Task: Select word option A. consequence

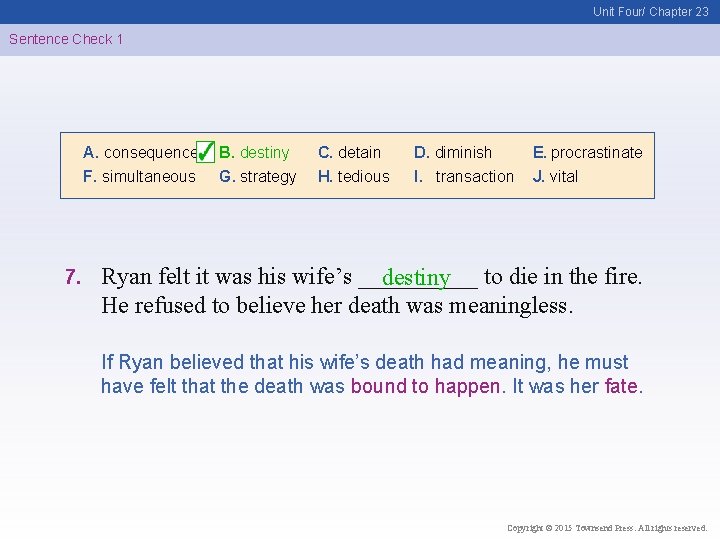Action: tap(140, 152)
